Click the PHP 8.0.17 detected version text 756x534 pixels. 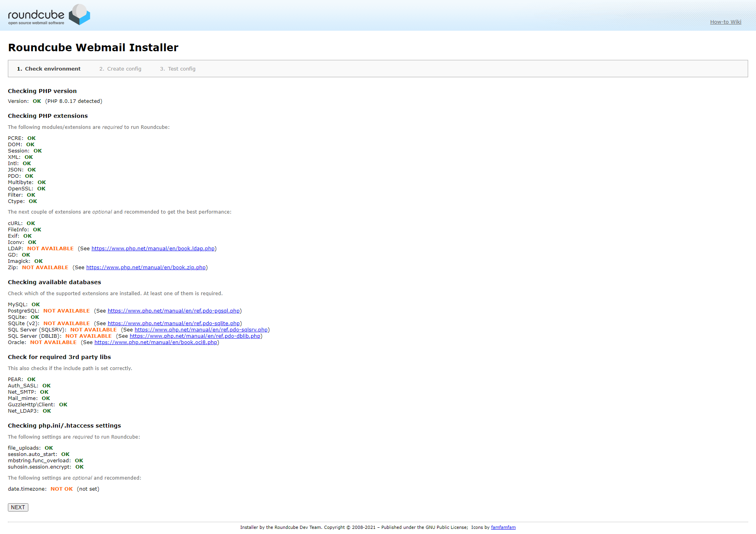pyautogui.click(x=74, y=101)
